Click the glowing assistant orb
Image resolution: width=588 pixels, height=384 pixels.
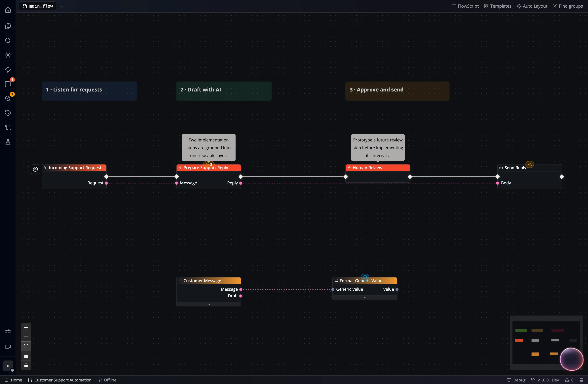(x=572, y=359)
